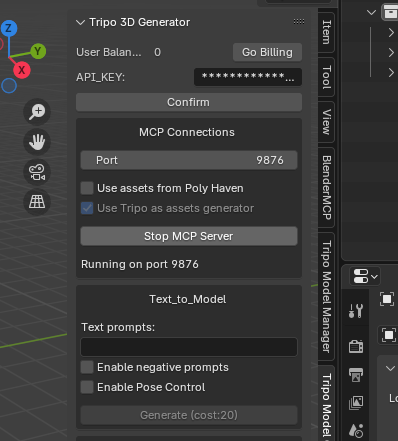Viewport: 398px width, 441px height.
Task: Click Stop MCP Server button
Action: (189, 236)
